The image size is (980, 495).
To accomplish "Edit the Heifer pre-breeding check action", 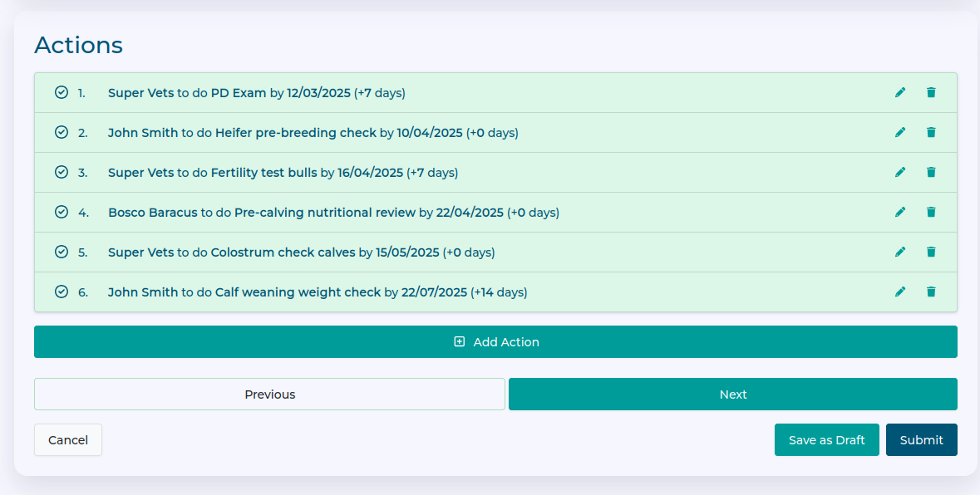I will (x=900, y=132).
